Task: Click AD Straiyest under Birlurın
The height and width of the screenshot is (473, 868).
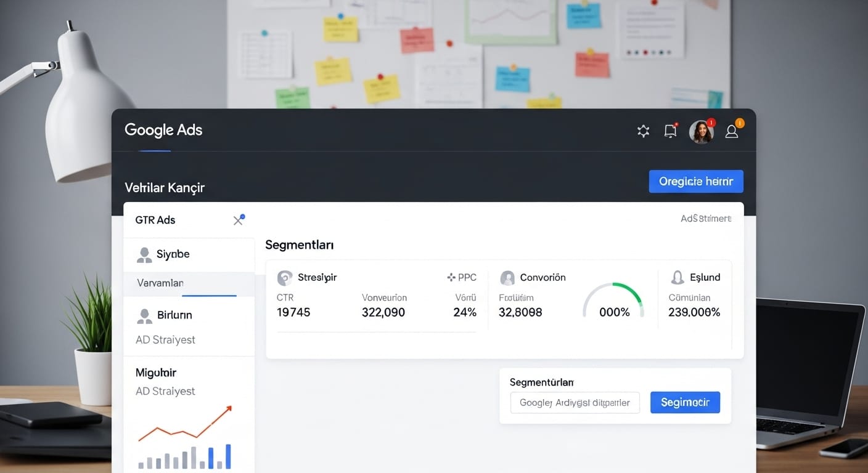Action: pos(165,340)
